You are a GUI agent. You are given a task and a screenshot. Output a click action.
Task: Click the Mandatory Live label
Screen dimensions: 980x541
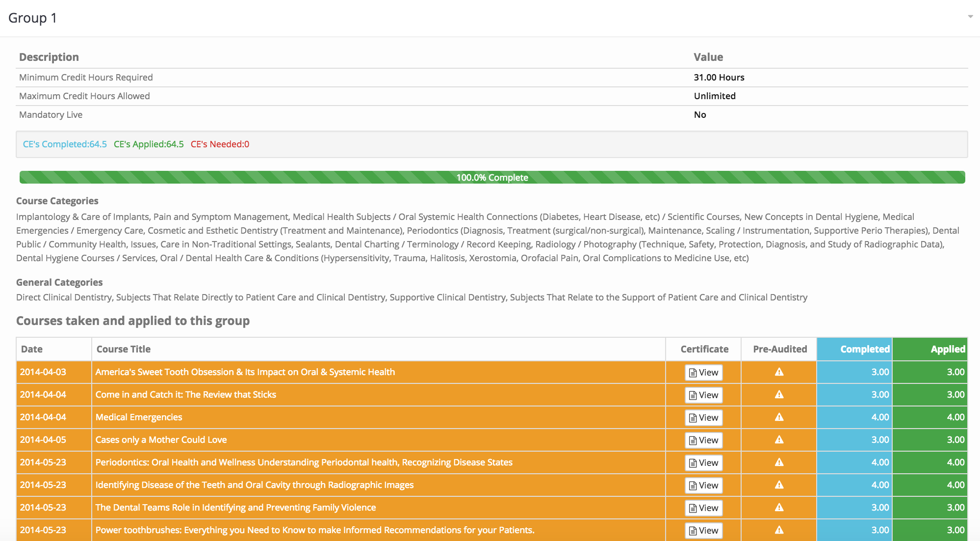click(51, 115)
